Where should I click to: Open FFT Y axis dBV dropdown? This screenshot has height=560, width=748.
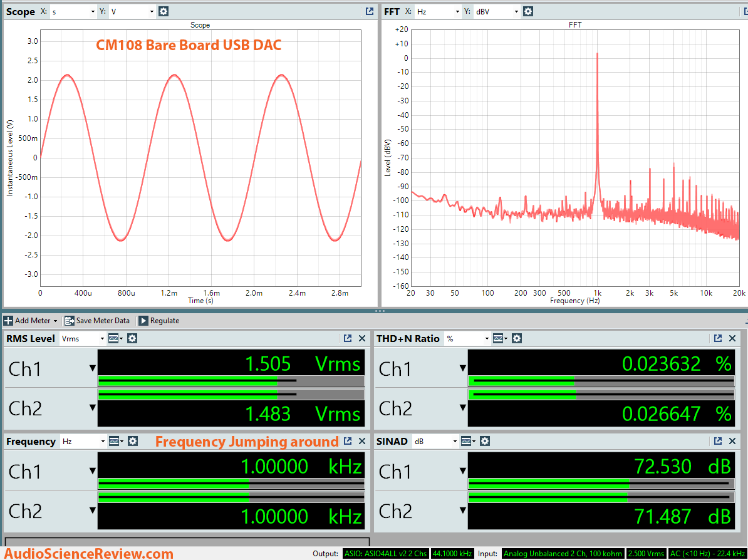pos(497,11)
